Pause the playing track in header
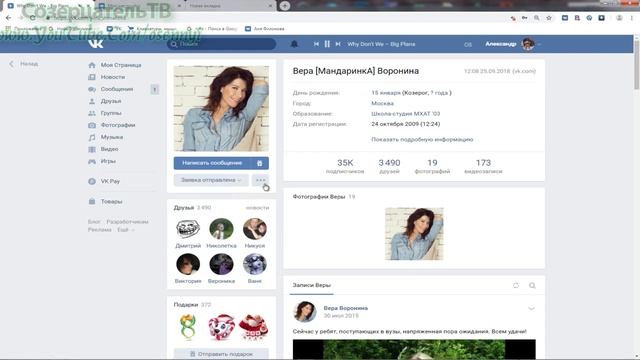Image resolution: width=640 pixels, height=360 pixels. pos(327,44)
